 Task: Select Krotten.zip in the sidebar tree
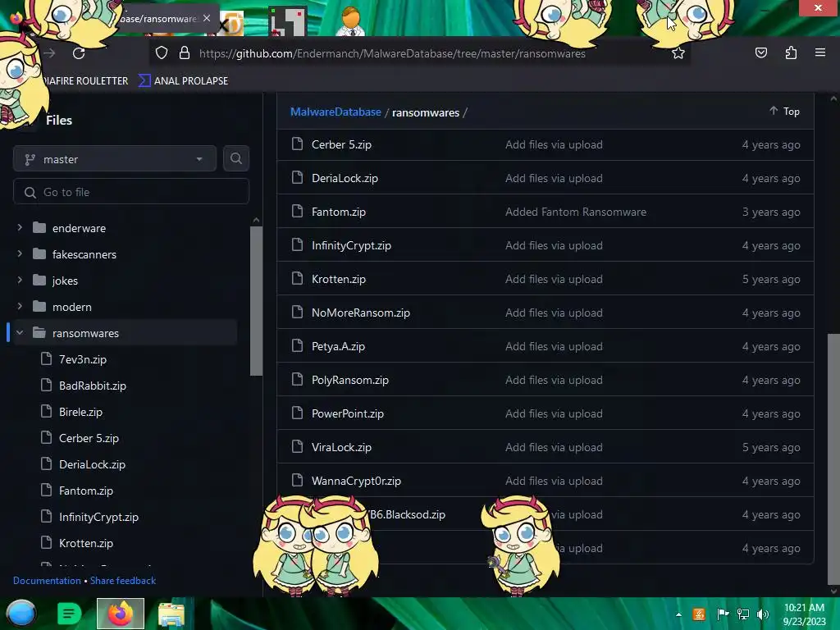[85, 543]
